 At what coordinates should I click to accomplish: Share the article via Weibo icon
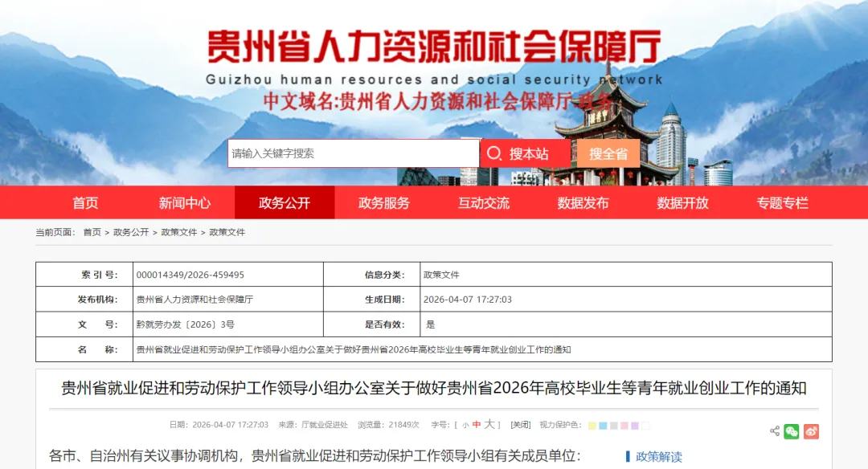811,431
